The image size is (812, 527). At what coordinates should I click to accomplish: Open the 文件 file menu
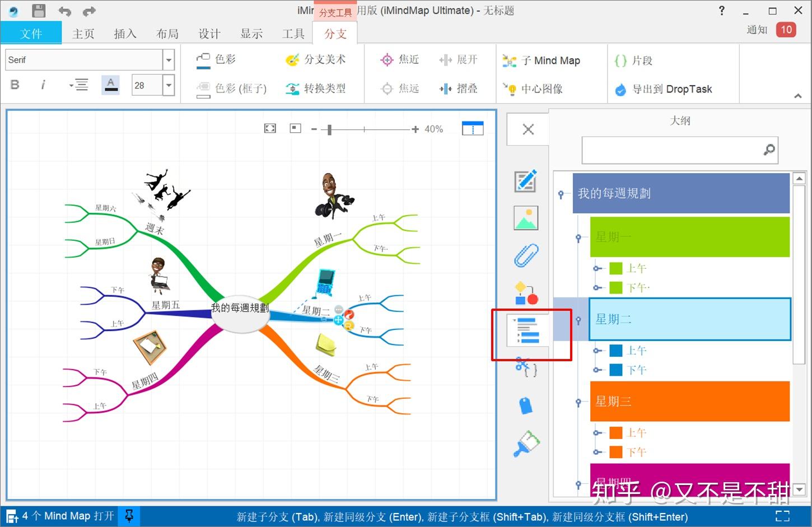pos(31,33)
